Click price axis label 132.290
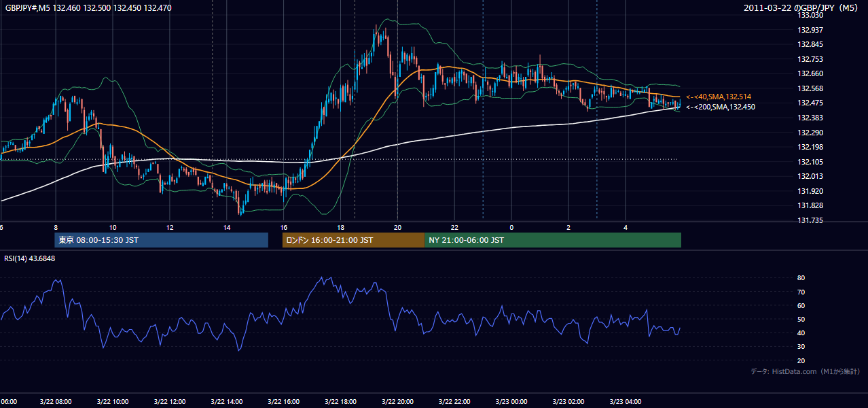Screen dimensions: 868x408 coord(810,133)
